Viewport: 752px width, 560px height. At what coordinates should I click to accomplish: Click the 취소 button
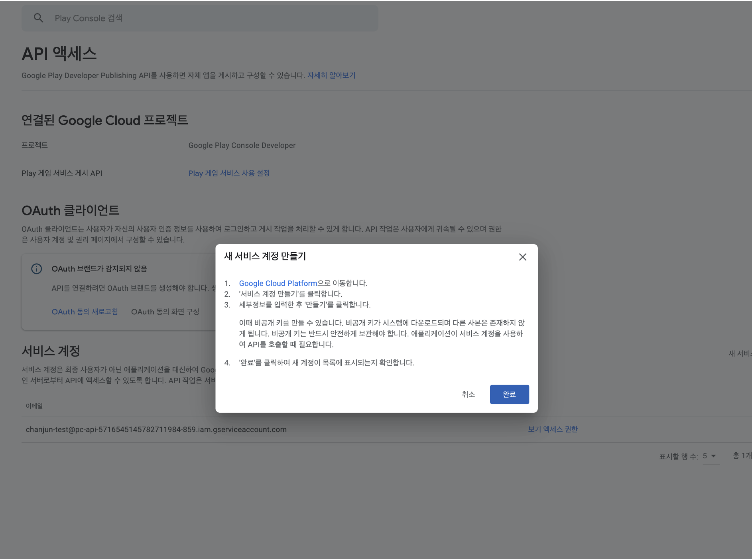click(x=468, y=394)
